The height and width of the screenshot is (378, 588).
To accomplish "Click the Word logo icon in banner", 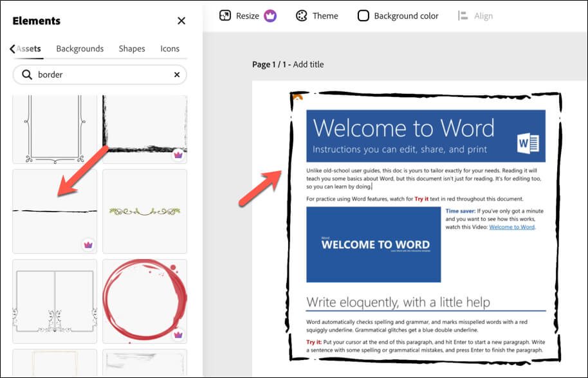I will (528, 143).
